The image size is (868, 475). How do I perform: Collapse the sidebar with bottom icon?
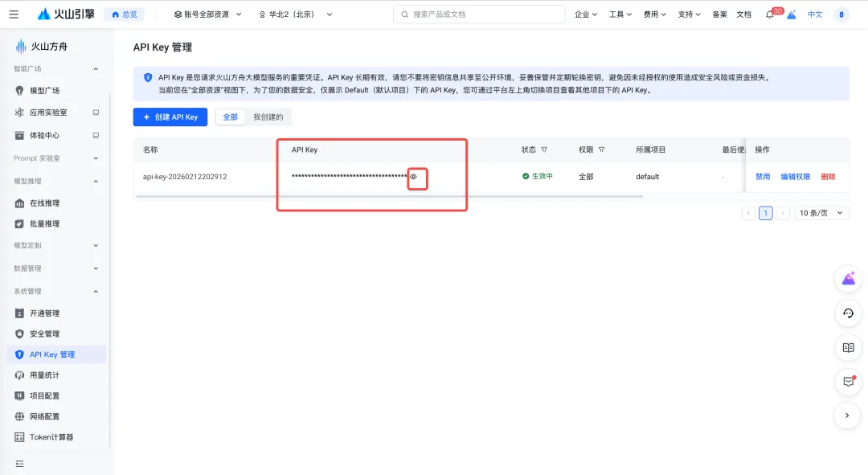(x=19, y=464)
